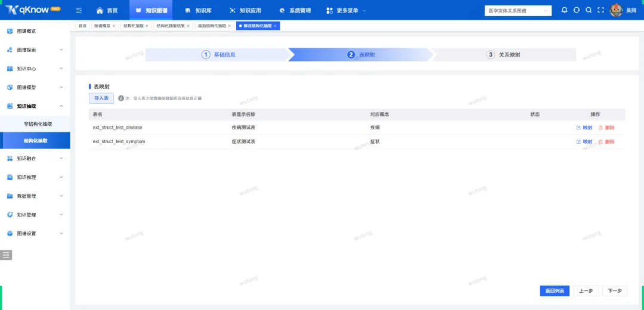Click the refresh icon in header
This screenshot has height=310, width=644.
pos(577,10)
